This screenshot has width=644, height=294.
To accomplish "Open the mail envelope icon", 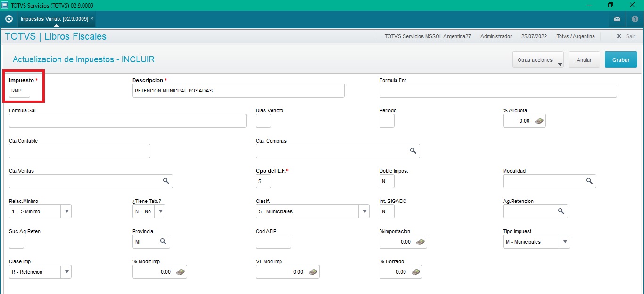I will pos(617,19).
